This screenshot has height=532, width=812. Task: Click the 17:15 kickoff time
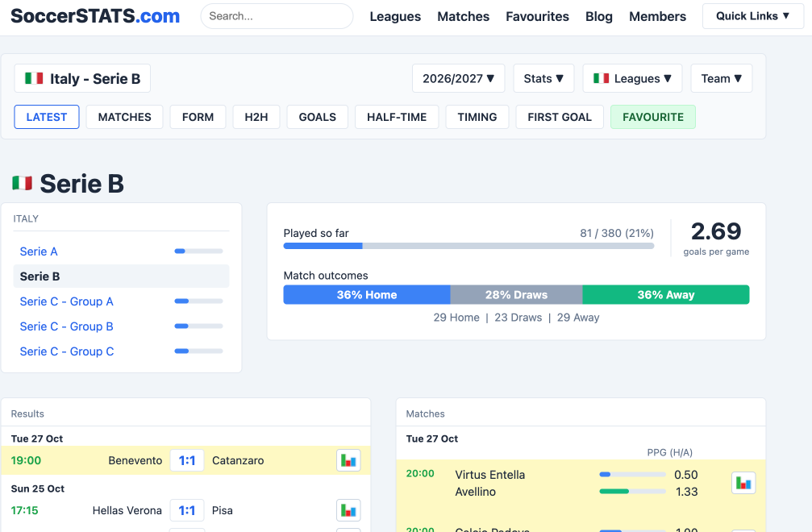[24, 511]
